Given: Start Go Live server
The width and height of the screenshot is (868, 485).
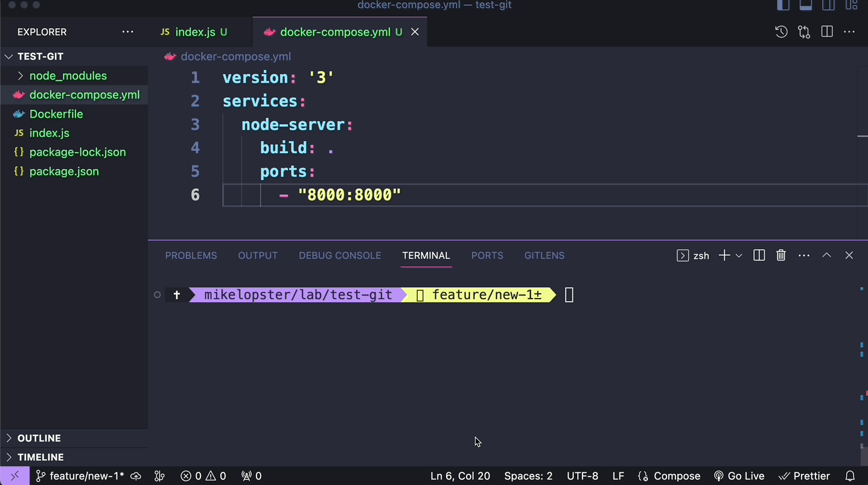Looking at the screenshot, I should tap(739, 476).
